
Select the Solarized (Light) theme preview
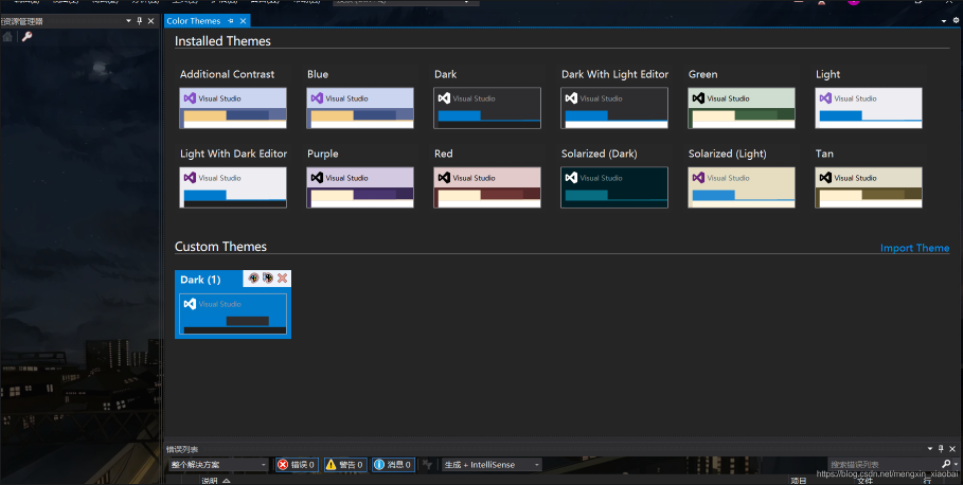click(x=741, y=187)
